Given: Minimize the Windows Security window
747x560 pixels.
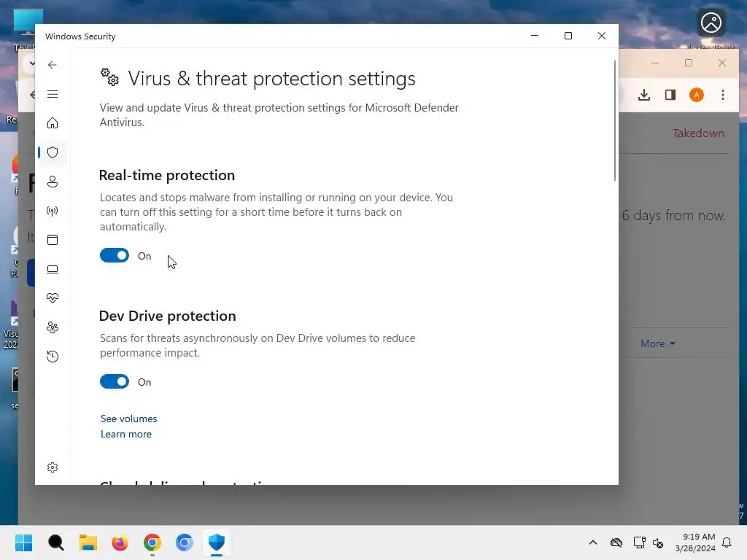Looking at the screenshot, I should (x=535, y=36).
